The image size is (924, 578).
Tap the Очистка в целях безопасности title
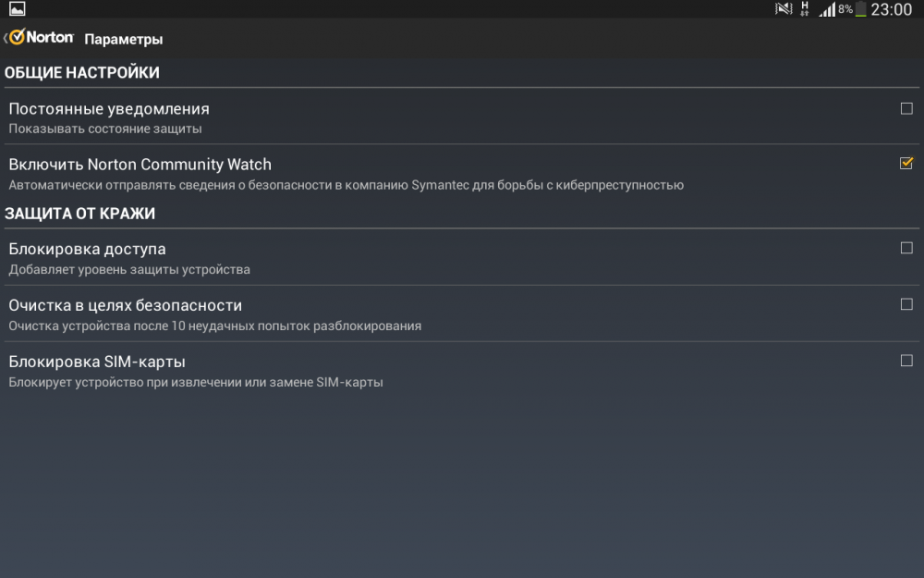click(x=126, y=305)
